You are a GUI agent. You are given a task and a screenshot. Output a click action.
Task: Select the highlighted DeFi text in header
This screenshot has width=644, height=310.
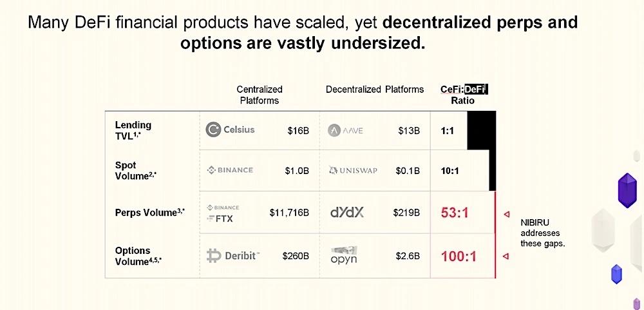[x=476, y=90]
